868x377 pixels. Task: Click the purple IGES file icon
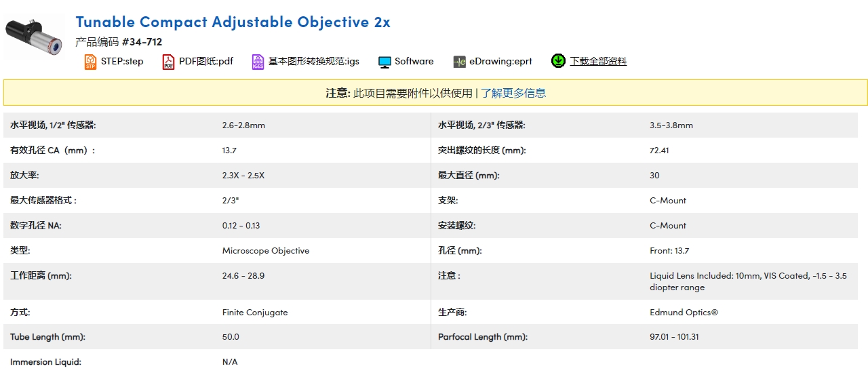258,62
